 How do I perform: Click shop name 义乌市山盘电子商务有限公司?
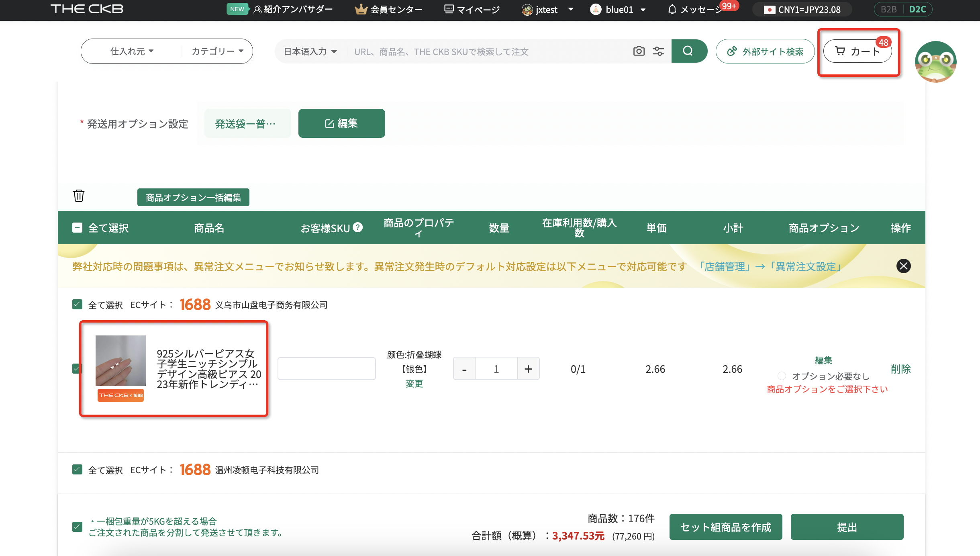pyautogui.click(x=272, y=305)
